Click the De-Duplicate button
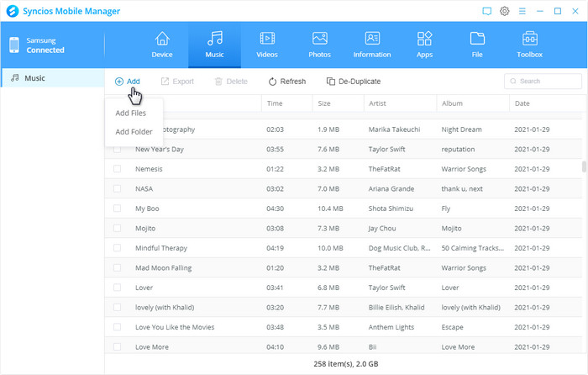The image size is (588, 375). pos(354,82)
